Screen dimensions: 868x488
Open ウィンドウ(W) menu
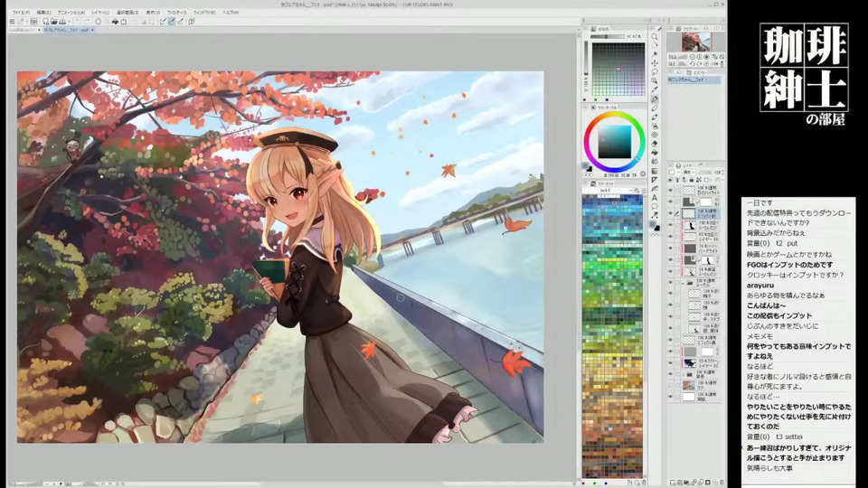tap(203, 12)
